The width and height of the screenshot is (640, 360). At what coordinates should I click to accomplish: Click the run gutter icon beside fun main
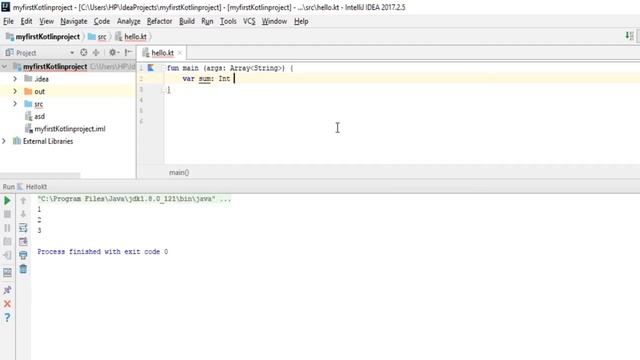pyautogui.click(x=151, y=68)
